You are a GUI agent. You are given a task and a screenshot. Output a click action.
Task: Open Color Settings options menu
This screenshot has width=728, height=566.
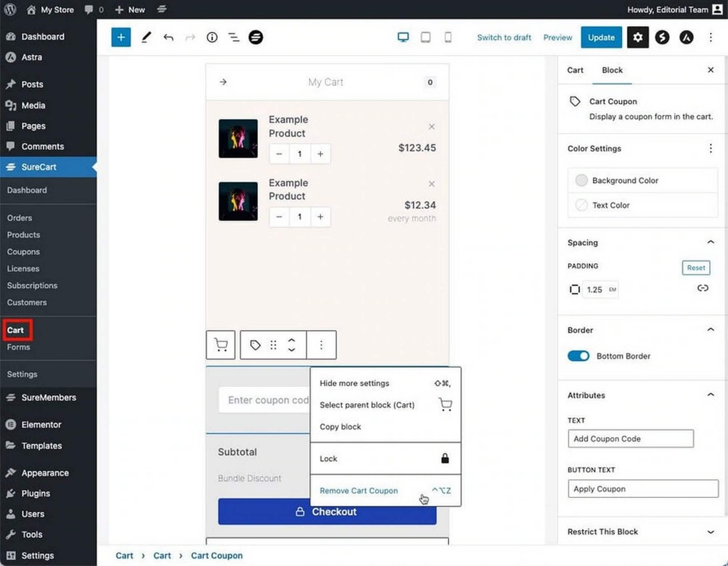(710, 148)
